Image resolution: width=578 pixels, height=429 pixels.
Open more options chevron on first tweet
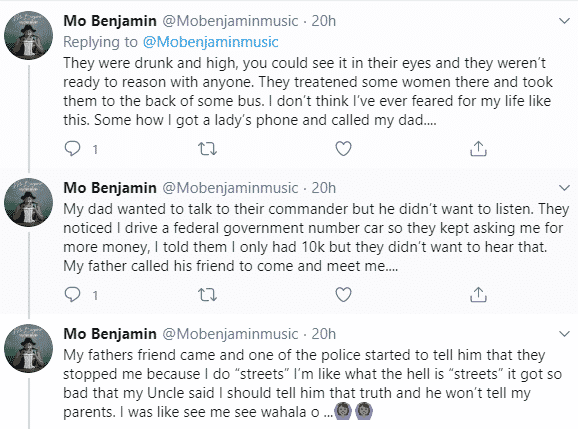[564, 21]
